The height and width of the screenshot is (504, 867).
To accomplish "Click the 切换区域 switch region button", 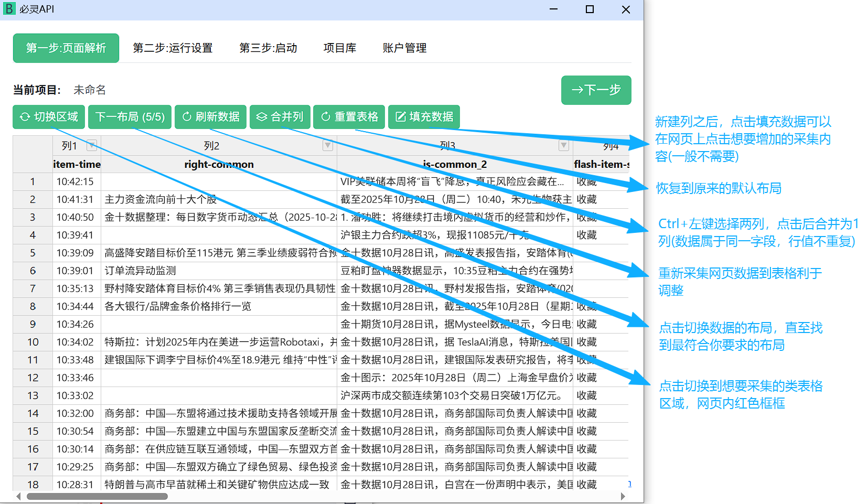I will (49, 117).
